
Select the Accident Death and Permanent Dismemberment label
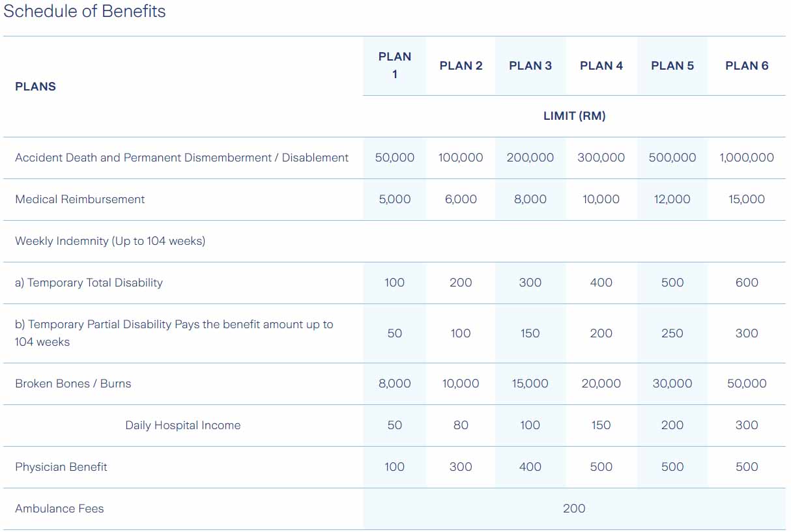[182, 158]
